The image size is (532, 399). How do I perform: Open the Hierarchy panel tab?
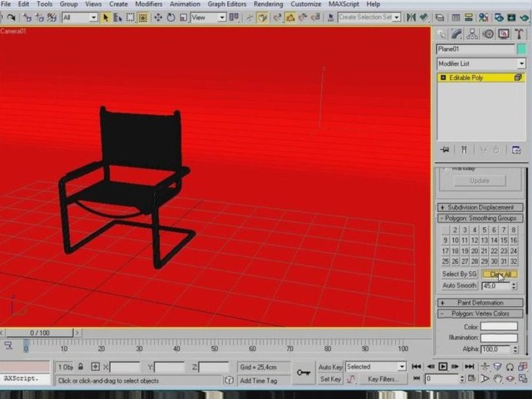(x=472, y=34)
